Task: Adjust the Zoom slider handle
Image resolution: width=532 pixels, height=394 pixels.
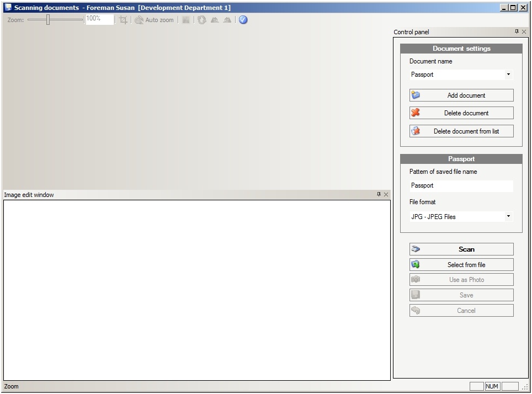Action: (x=48, y=20)
